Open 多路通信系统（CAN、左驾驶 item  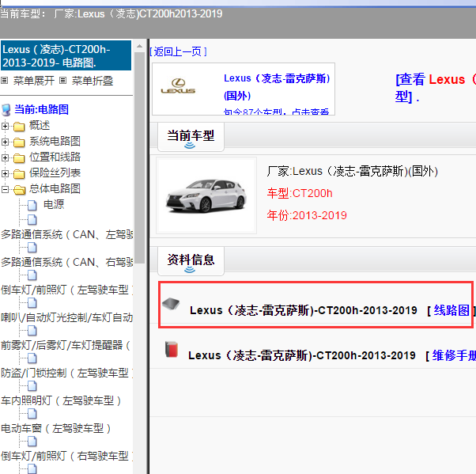tap(66, 234)
